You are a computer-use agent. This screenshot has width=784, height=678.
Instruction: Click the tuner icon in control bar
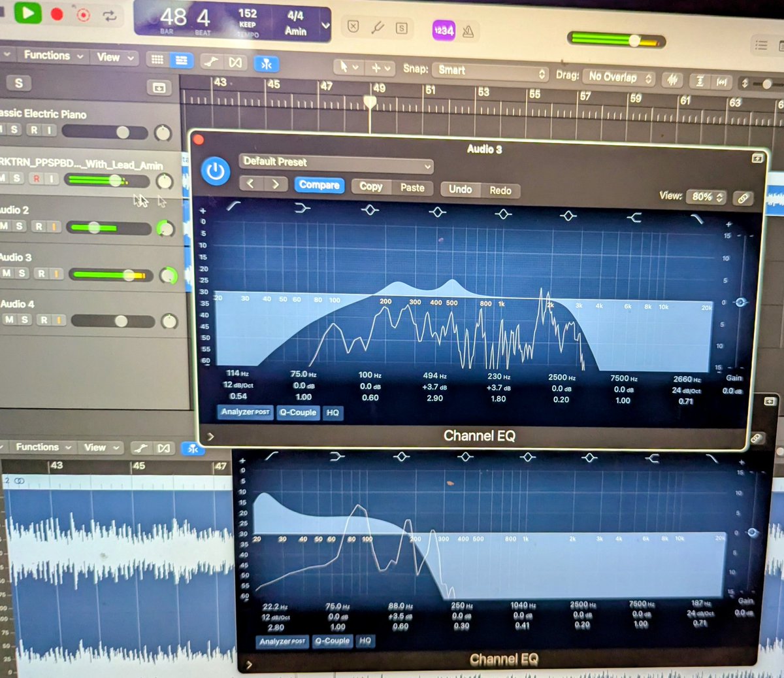378,27
